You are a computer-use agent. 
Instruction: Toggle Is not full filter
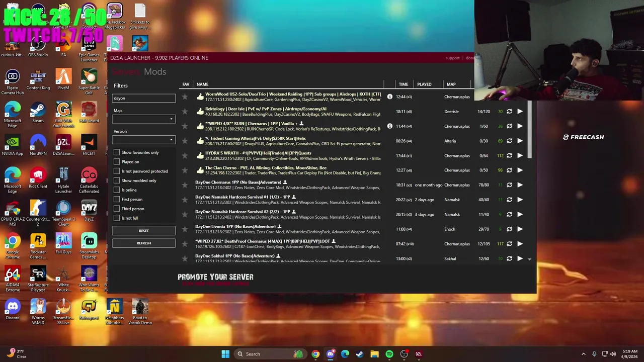click(117, 218)
